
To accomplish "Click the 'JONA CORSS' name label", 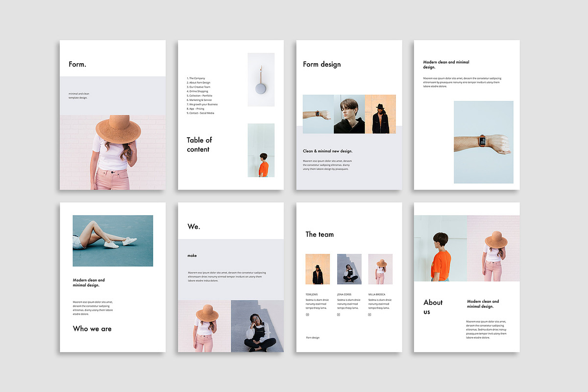I will pyautogui.click(x=344, y=294).
